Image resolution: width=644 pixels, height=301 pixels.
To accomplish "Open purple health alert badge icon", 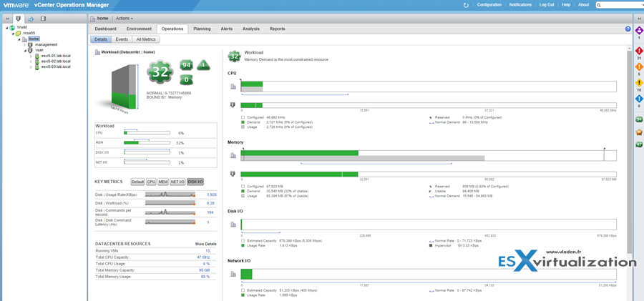I will click(x=639, y=31).
